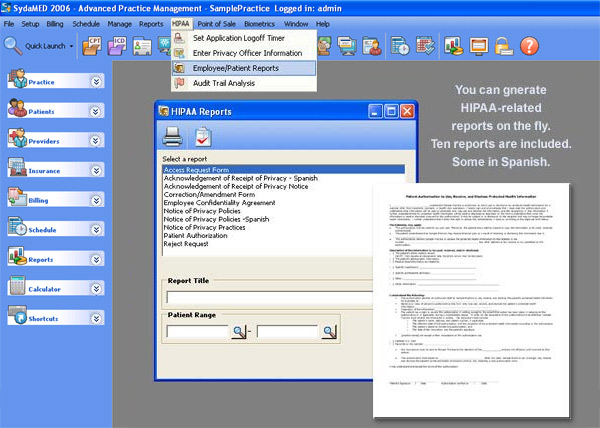Click the Report Title text field

pos(287,296)
